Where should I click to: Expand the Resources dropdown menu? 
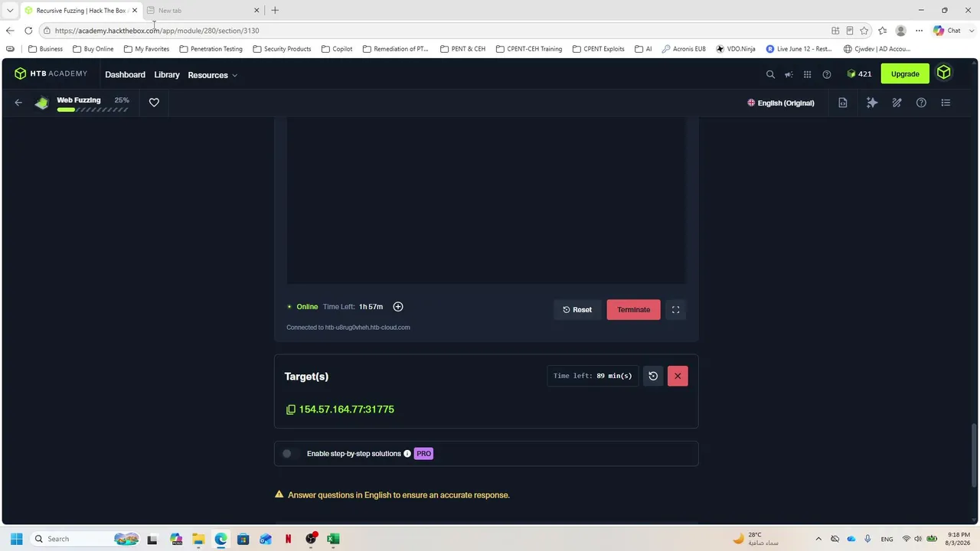coord(212,75)
